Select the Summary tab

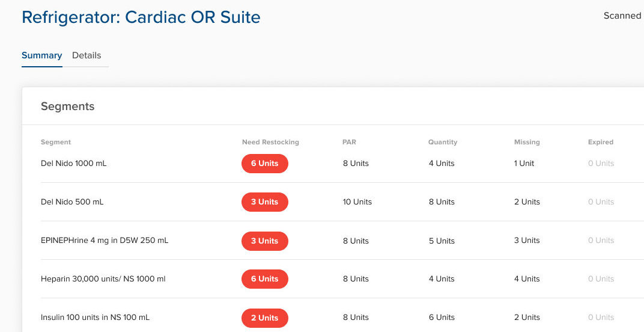[x=41, y=55]
